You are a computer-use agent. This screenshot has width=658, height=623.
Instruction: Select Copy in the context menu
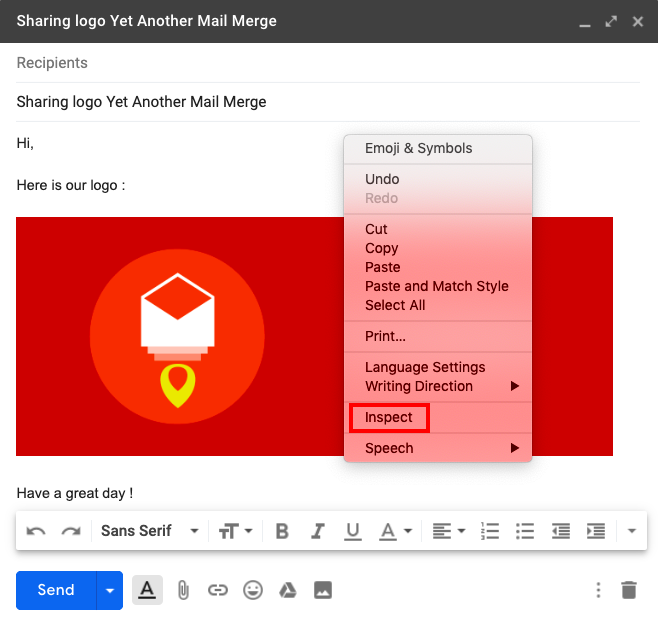click(381, 248)
